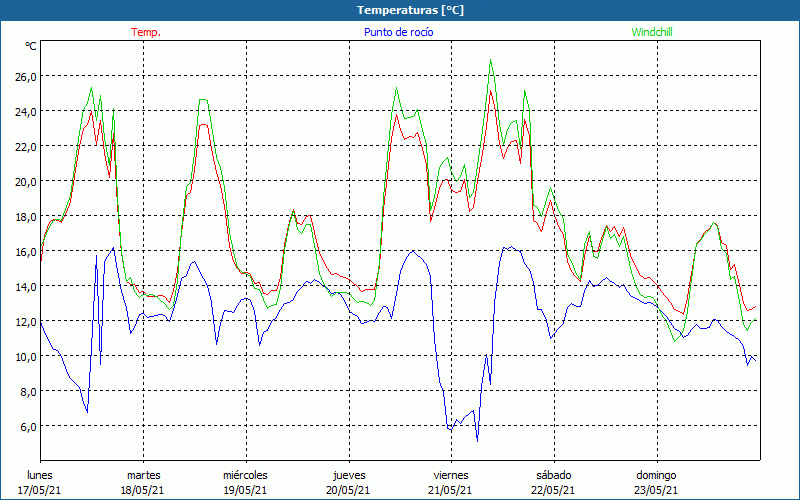
Task: Click the blue 'Punto de rocío' legend label
Action: (398, 32)
